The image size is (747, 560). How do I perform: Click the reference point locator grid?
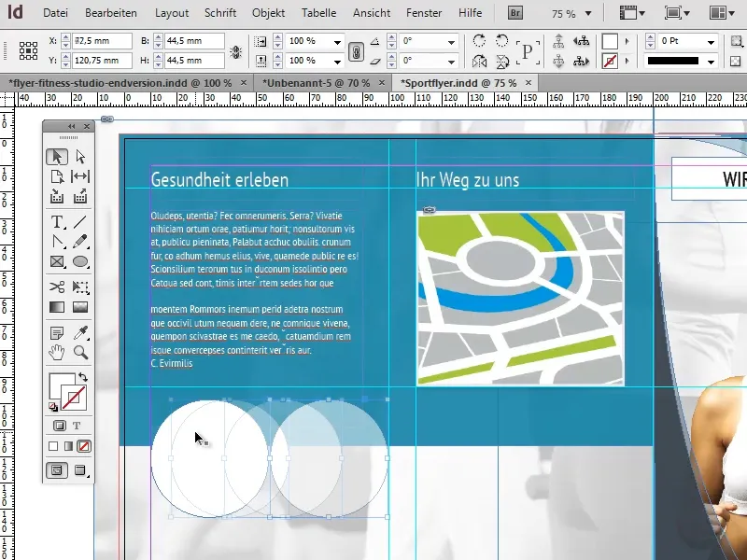pyautogui.click(x=28, y=50)
